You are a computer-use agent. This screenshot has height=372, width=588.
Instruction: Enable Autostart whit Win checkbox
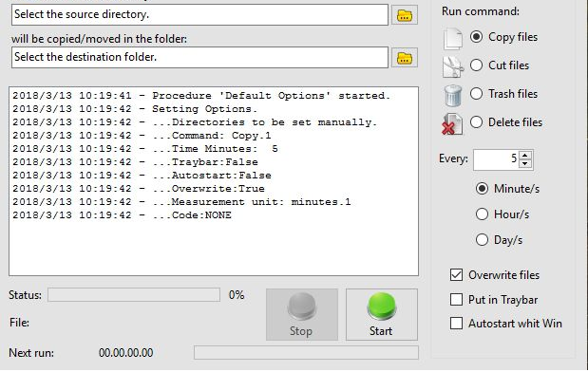456,324
